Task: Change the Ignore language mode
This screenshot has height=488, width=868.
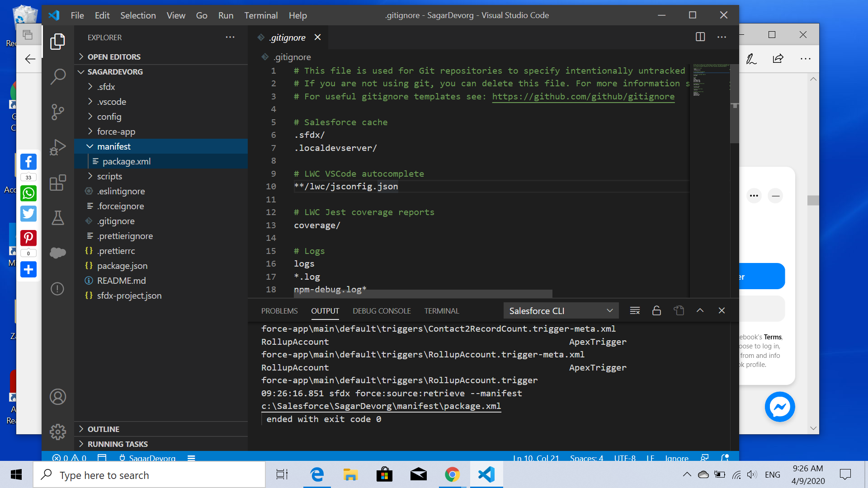Action: (x=677, y=458)
